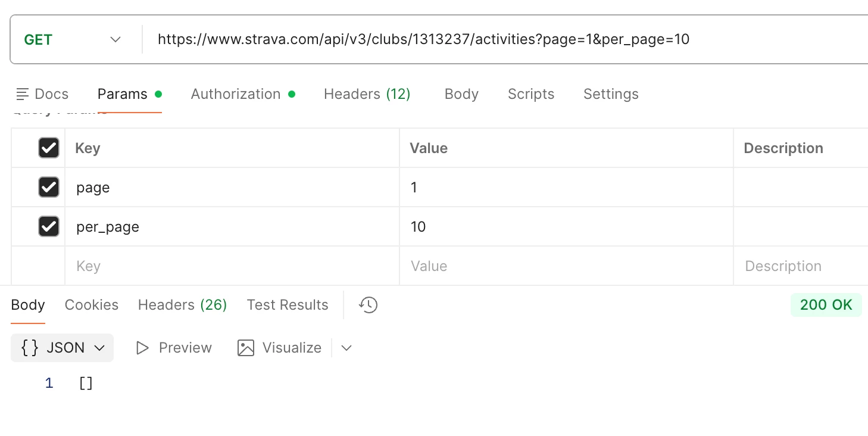Toggle the select-all params checkbox

pos(49,148)
